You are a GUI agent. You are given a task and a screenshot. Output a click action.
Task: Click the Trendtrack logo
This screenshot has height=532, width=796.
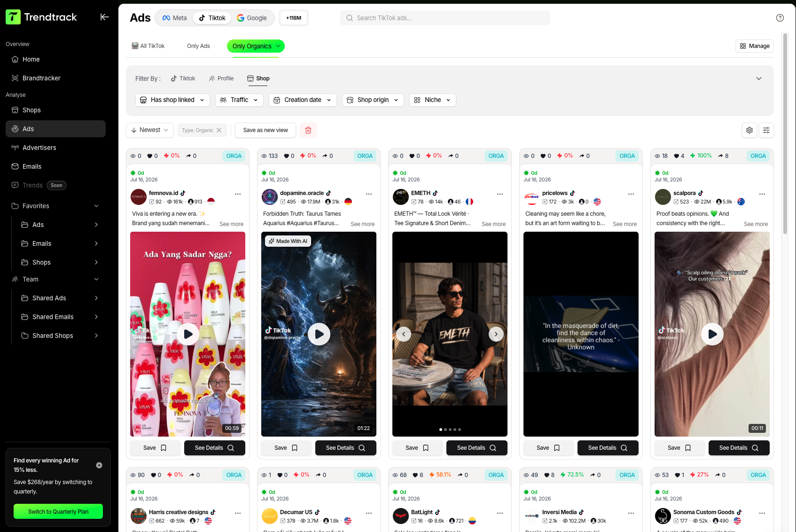41,17
